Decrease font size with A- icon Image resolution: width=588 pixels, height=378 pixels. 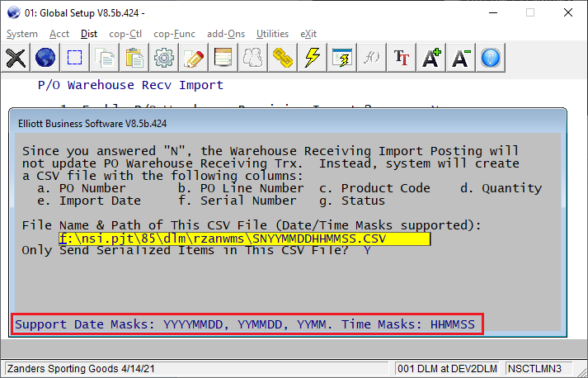point(460,58)
